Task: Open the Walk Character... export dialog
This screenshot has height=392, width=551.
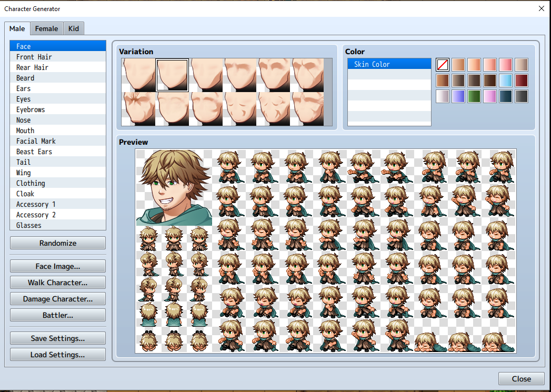Action: click(58, 283)
